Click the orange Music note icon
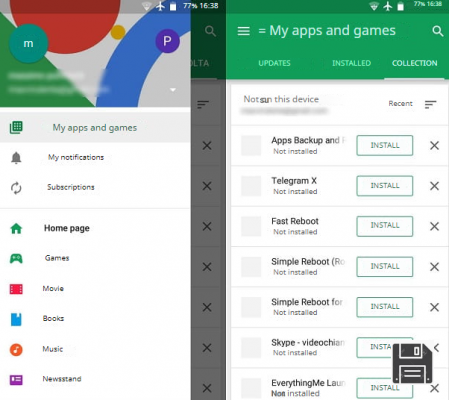Image resolution: width=449 pixels, height=400 pixels. (16, 349)
